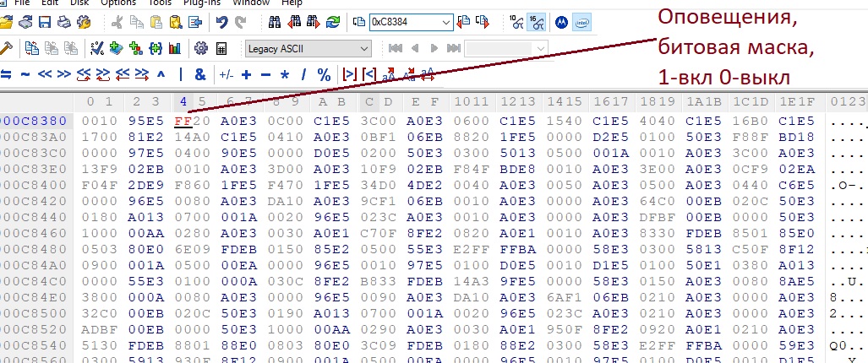Click the green Replace arrows icon

click(x=334, y=21)
